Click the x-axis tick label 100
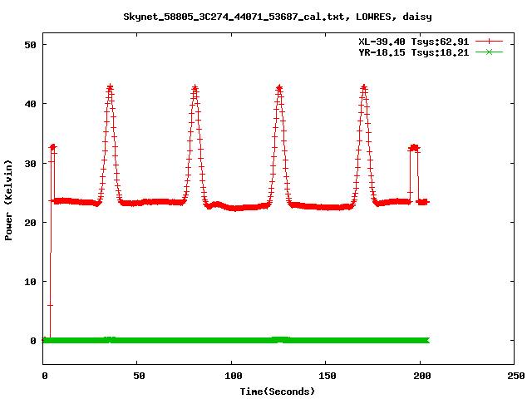Screen dimensions: 532x399 tap(233, 376)
